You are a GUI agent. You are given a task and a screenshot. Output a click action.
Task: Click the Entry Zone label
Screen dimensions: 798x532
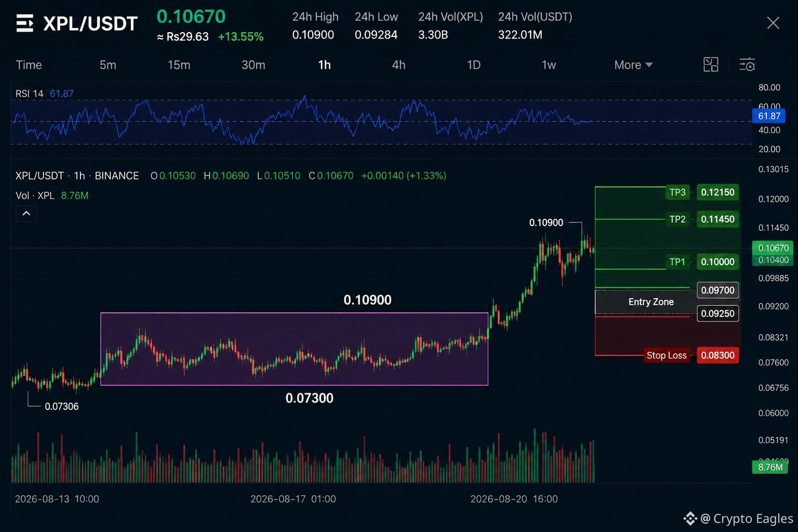651,302
